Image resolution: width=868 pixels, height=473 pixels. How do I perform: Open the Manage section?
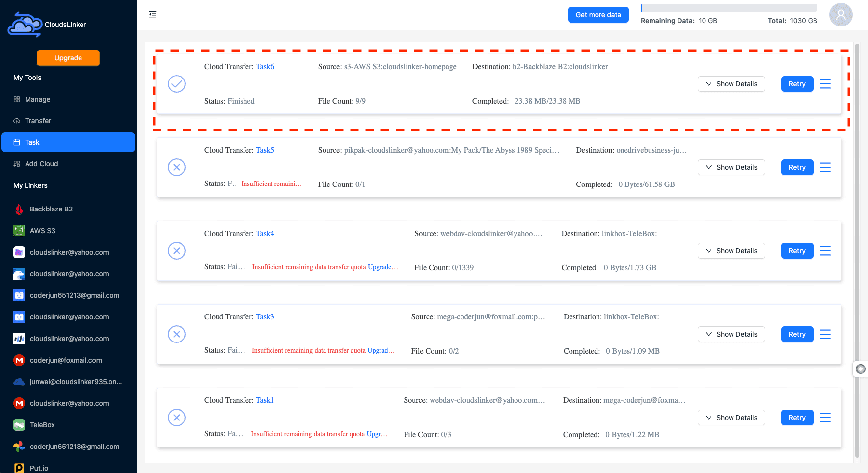tap(68, 99)
